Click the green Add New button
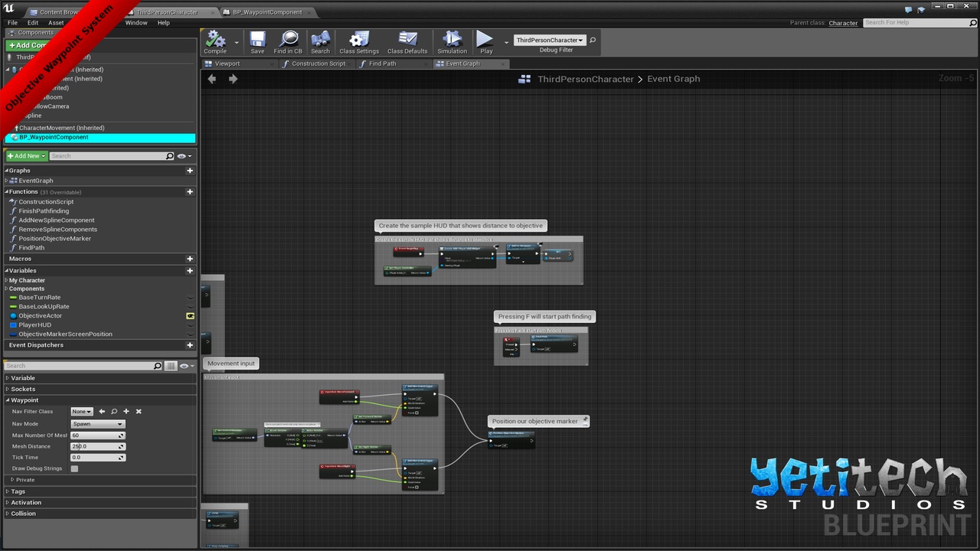Screen dimensions: 980x551 (x=26, y=156)
